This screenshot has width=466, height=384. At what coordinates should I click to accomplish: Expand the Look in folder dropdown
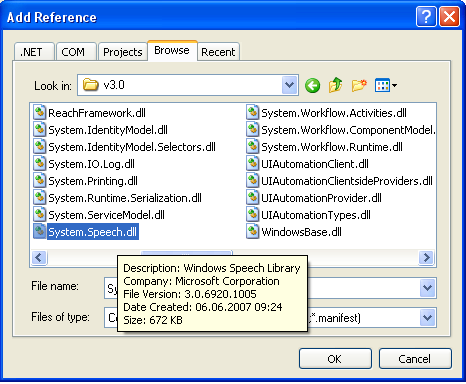(290, 85)
